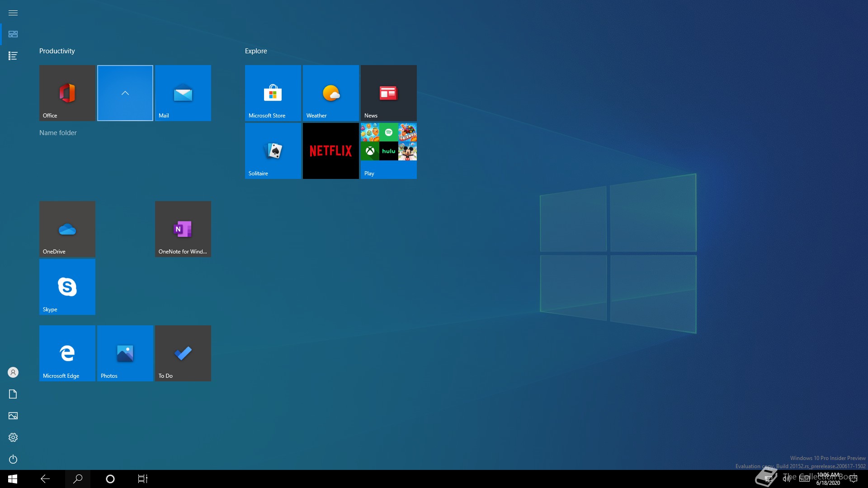Open the Skype tile
Viewport: 868px width, 488px height.
point(67,287)
